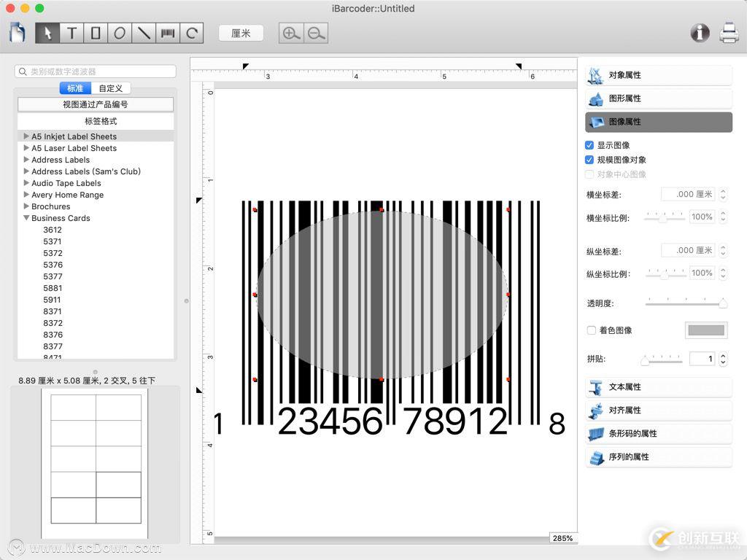
Task: Open the 条形码的属性 panel
Action: pos(657,433)
